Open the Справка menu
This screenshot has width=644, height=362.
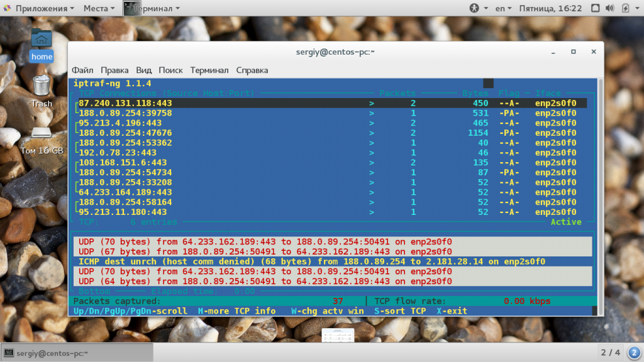252,70
